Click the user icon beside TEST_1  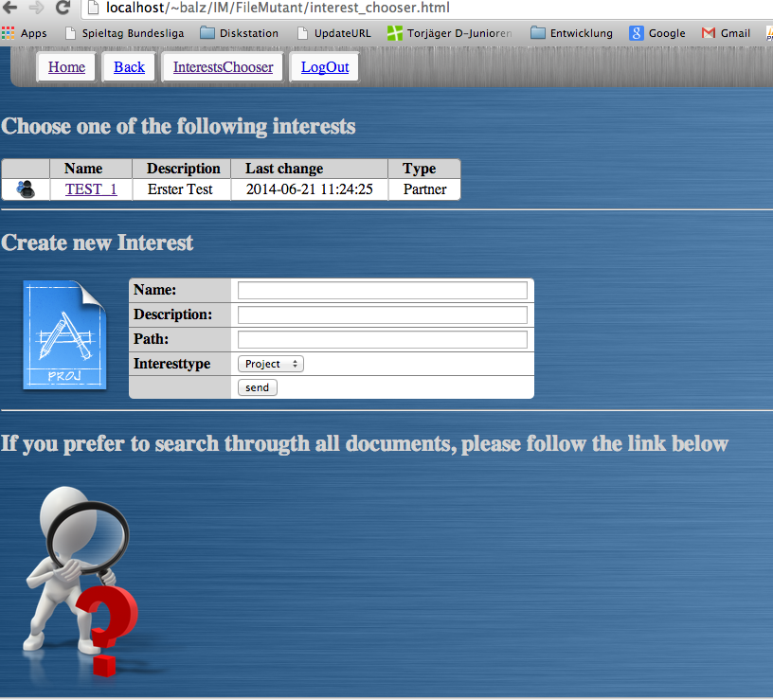click(25, 188)
